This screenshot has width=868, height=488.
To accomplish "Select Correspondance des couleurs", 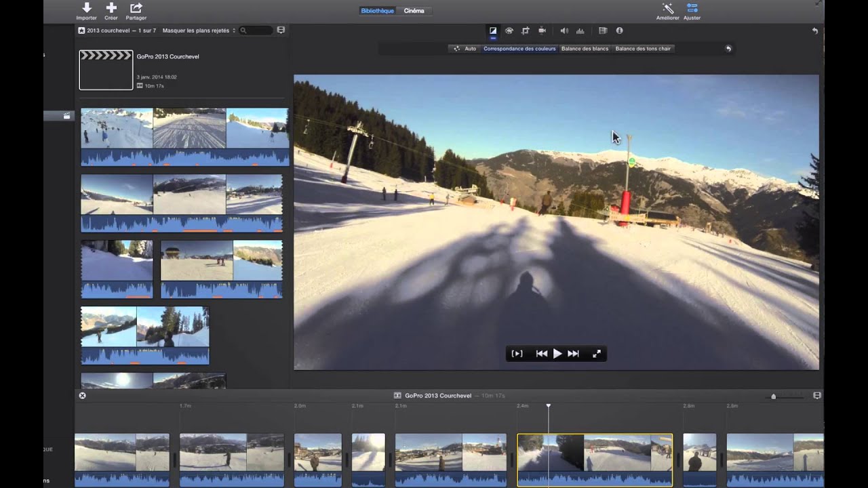I will click(519, 49).
